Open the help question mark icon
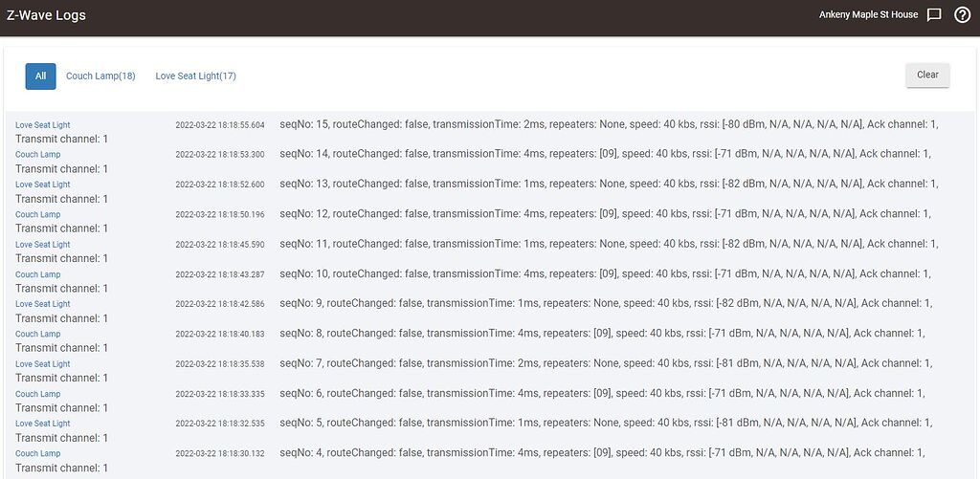 click(963, 15)
